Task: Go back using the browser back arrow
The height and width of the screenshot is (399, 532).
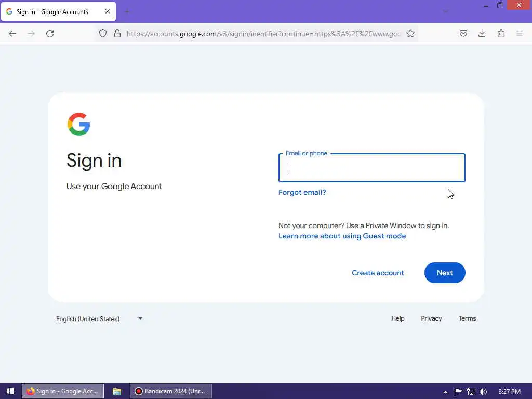Action: pyautogui.click(x=12, y=34)
